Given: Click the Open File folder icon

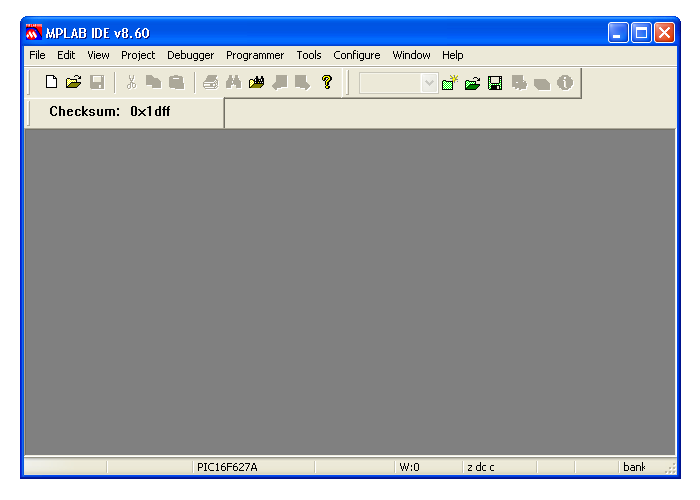Looking at the screenshot, I should click(x=73, y=83).
